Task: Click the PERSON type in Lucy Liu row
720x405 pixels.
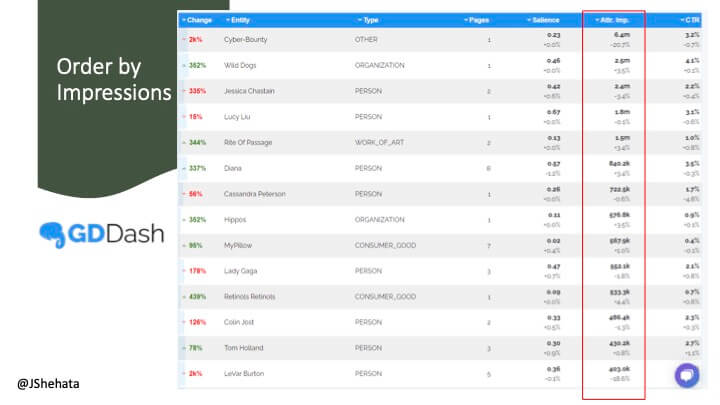Action: point(368,117)
